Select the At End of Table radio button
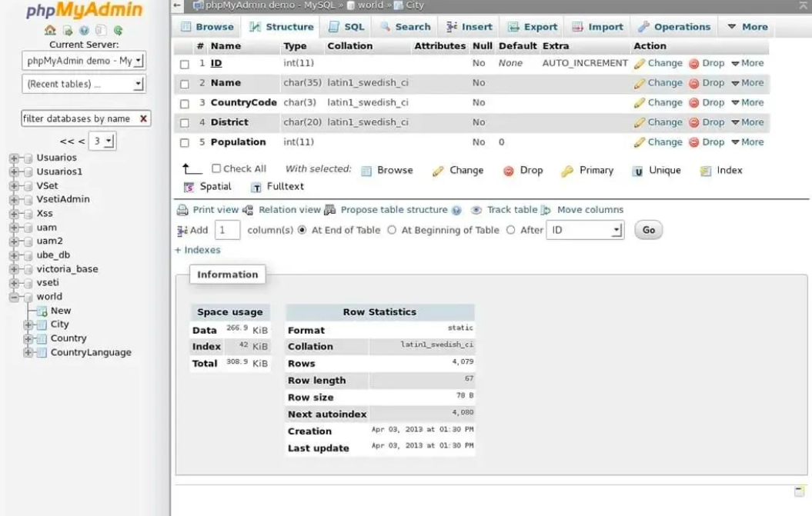 (x=302, y=230)
